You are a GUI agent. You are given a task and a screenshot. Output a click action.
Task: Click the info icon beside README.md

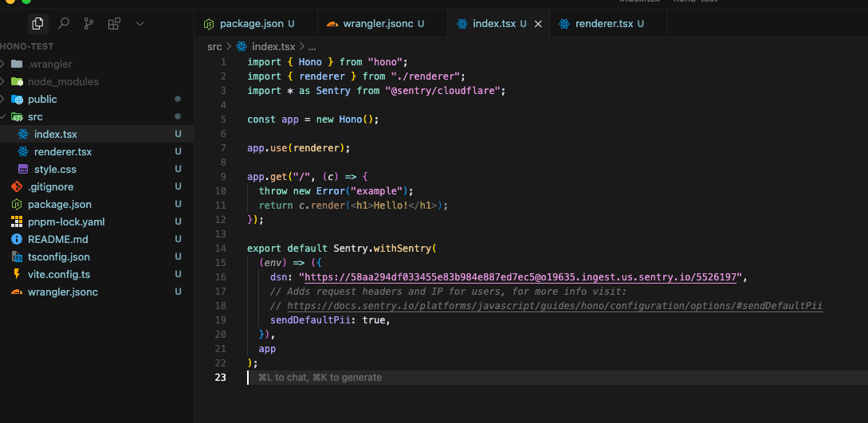(17, 240)
